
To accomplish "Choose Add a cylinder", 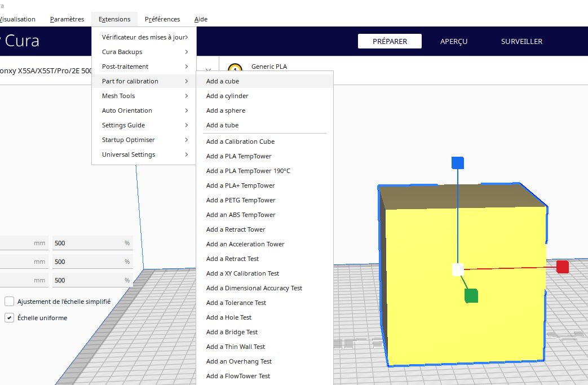I will point(265,96).
